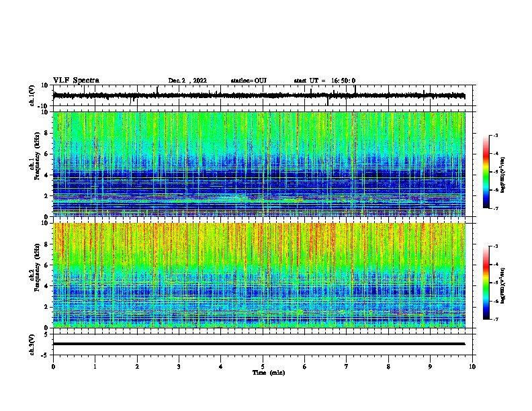Click the 'station=OUI' header label
Viewport: 532px width, 411px height.
(x=249, y=81)
